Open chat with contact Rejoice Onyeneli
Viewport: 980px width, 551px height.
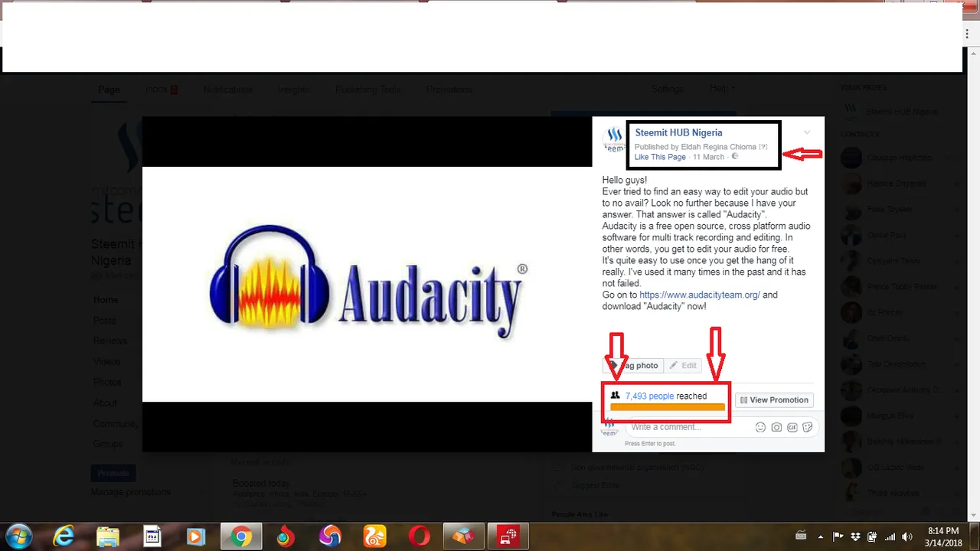[898, 184]
